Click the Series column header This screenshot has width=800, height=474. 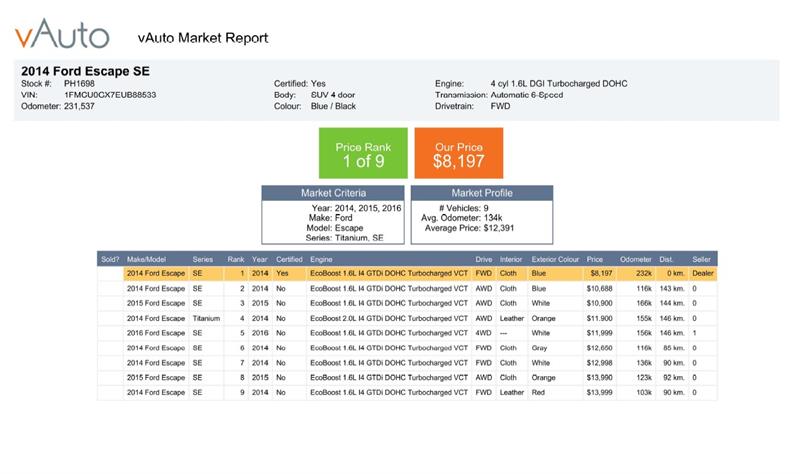(203, 259)
